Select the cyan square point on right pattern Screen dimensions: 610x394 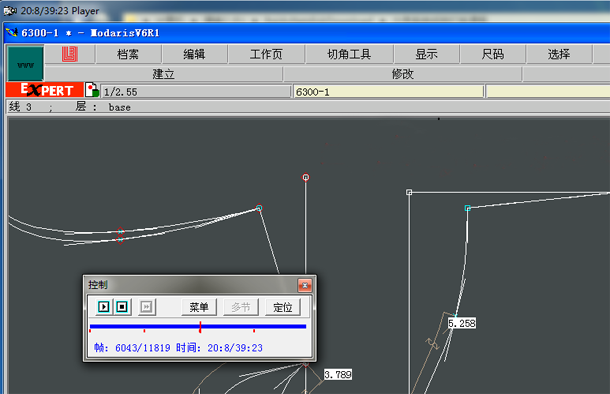(468, 208)
